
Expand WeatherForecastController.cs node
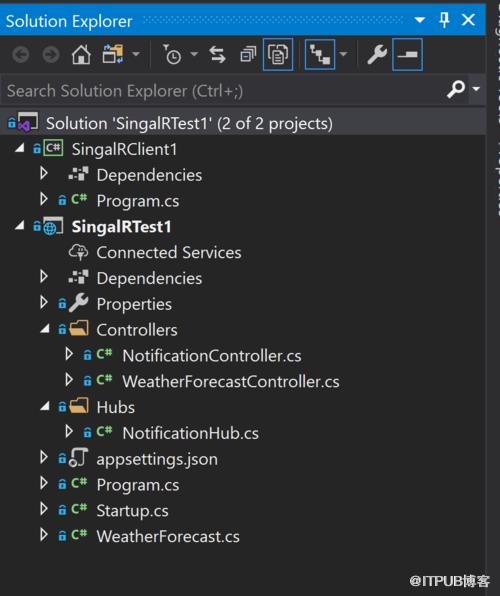pyautogui.click(x=69, y=380)
